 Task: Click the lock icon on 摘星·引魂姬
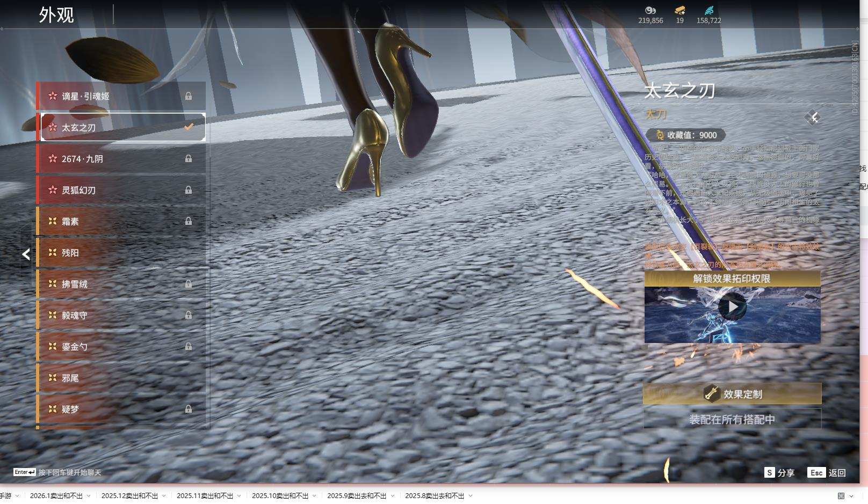coord(189,96)
